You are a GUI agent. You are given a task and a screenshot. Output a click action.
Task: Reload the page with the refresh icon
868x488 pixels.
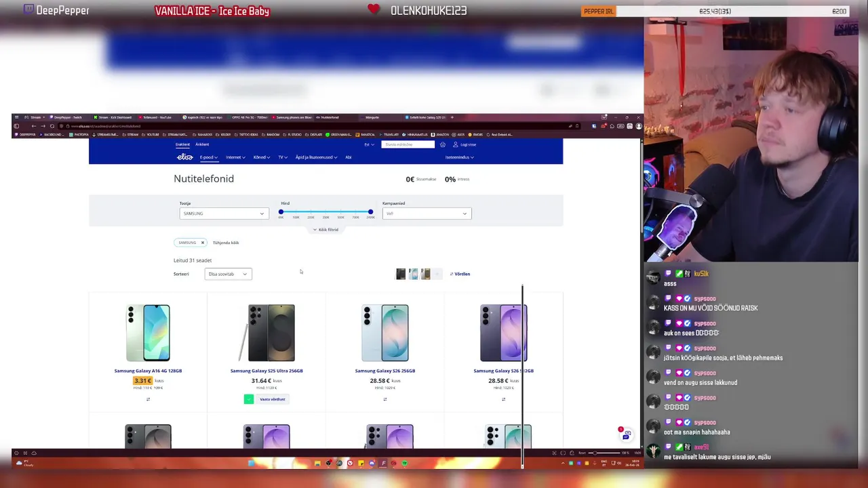pyautogui.click(x=52, y=126)
